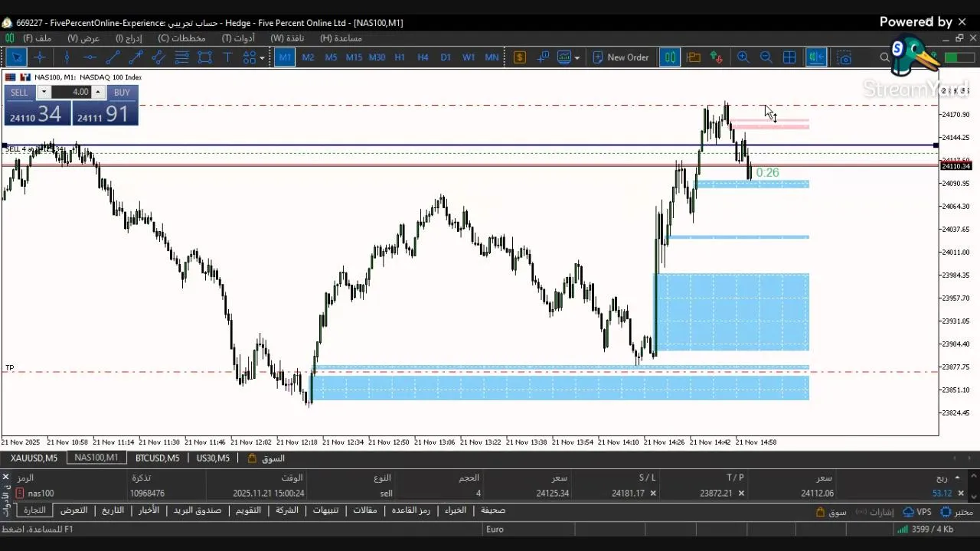Toggle chart auto-scroll shift button

coord(816,57)
